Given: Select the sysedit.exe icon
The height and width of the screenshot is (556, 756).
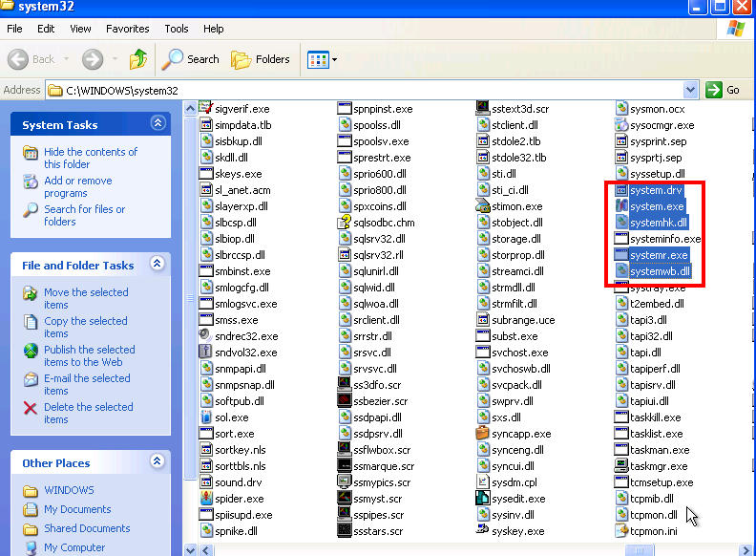Looking at the screenshot, I should point(483,498).
